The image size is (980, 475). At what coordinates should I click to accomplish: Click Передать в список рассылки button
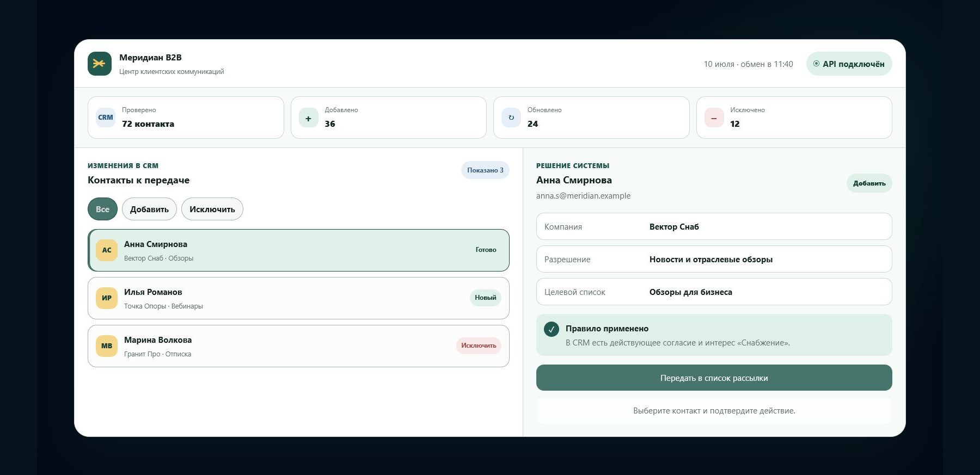[x=714, y=378]
